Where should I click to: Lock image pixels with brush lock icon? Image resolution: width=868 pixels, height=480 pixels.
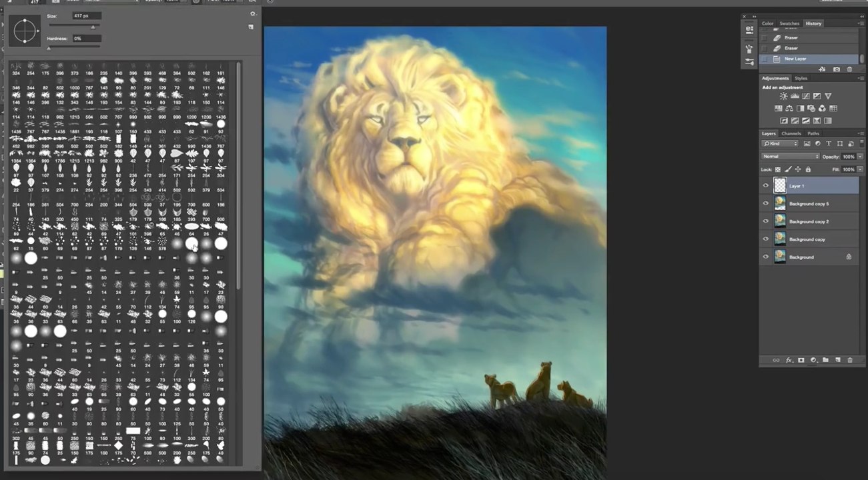coord(788,169)
